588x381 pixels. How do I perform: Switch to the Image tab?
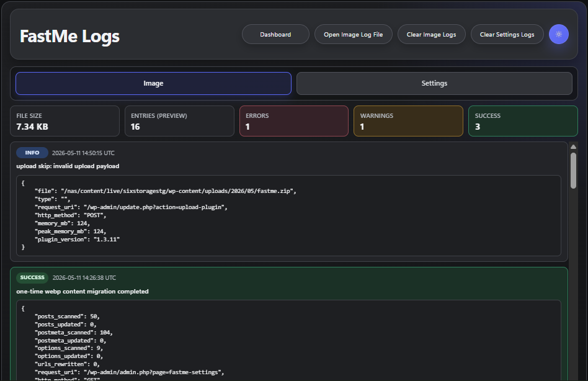pyautogui.click(x=153, y=83)
